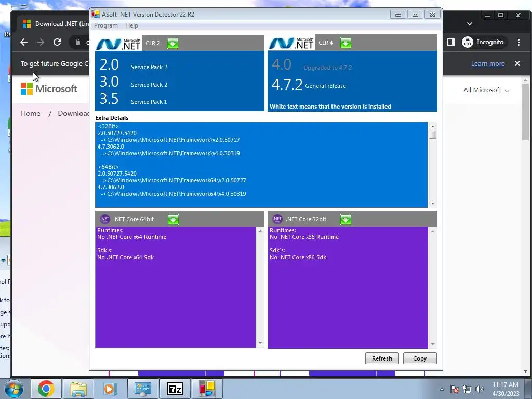This screenshot has height=399, width=532.
Task: Expand All Microsoft dropdown
Action: click(486, 90)
